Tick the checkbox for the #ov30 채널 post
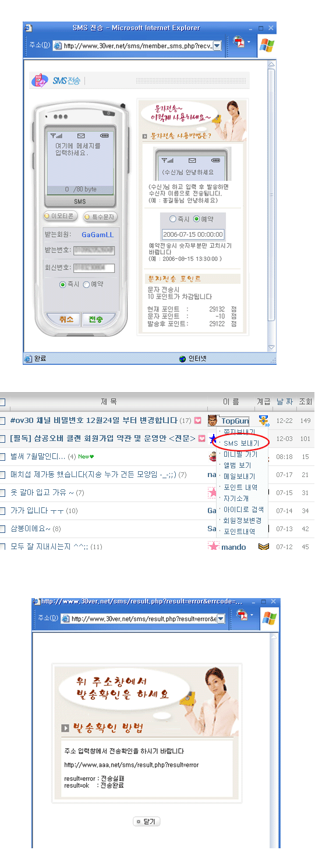 pyautogui.click(x=2, y=420)
